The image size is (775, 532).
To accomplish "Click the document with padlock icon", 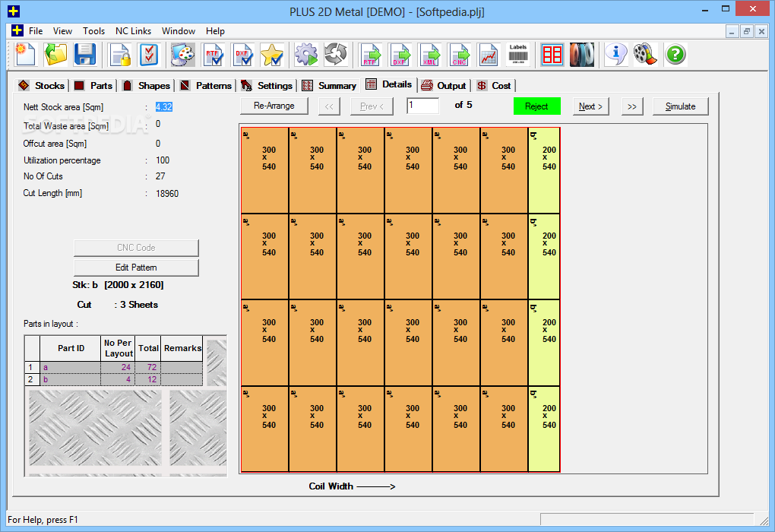I will coord(120,55).
